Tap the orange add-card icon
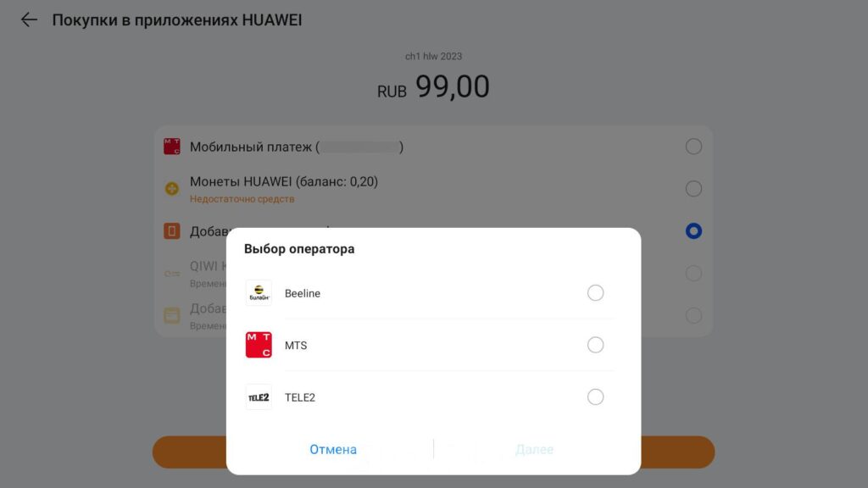Screen dimensions: 868x488 [x=171, y=230]
